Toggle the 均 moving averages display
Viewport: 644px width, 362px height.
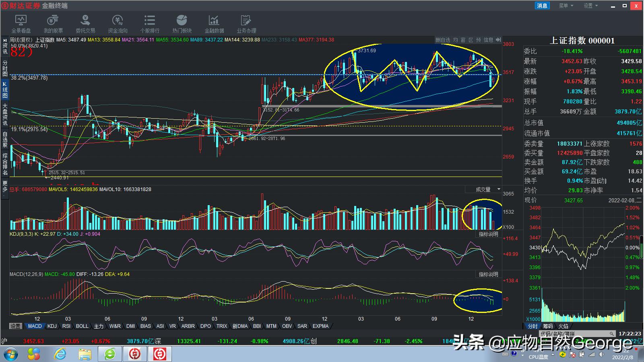(456, 40)
